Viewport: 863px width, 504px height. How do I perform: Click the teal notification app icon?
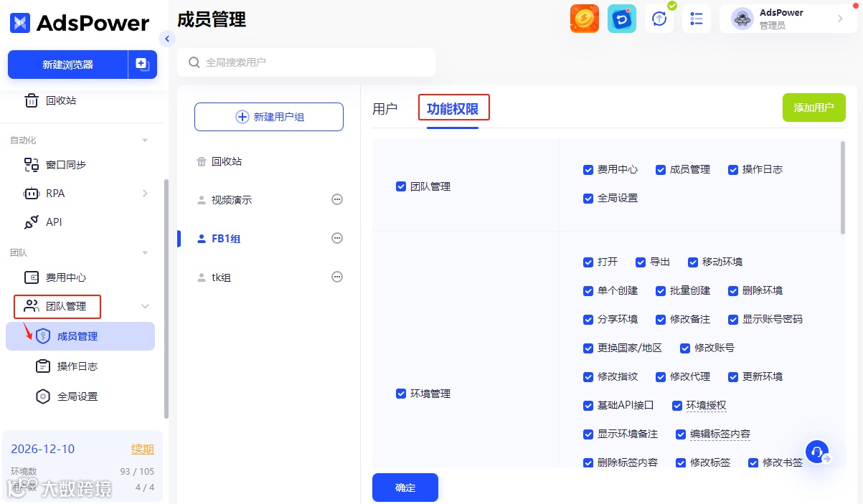(x=622, y=19)
